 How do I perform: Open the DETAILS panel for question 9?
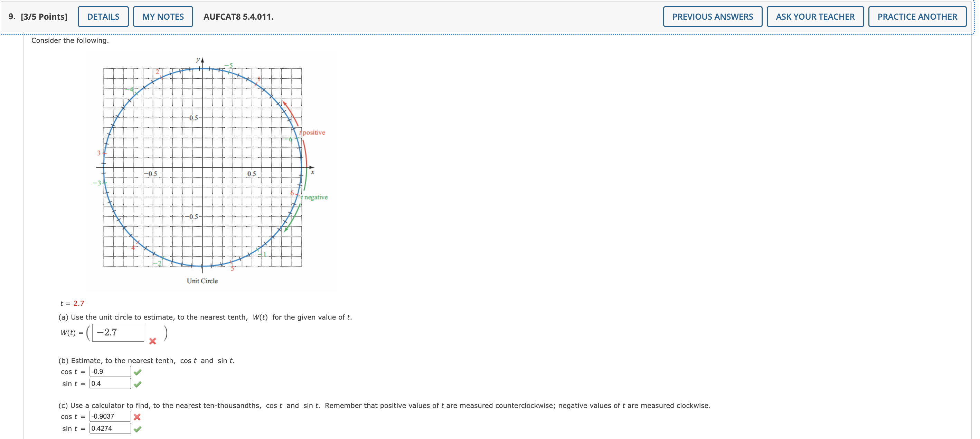[x=103, y=16]
